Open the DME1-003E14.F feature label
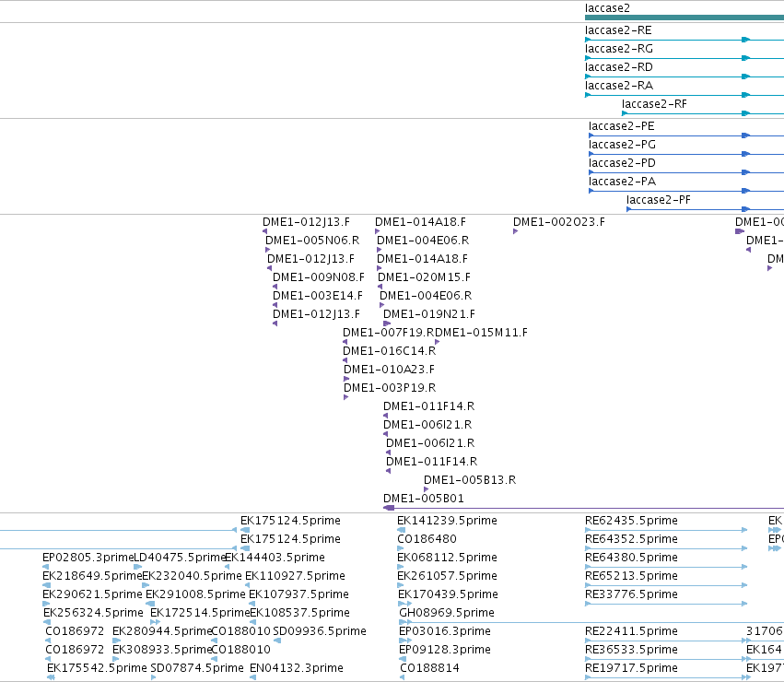The image size is (784, 682). 318,296
